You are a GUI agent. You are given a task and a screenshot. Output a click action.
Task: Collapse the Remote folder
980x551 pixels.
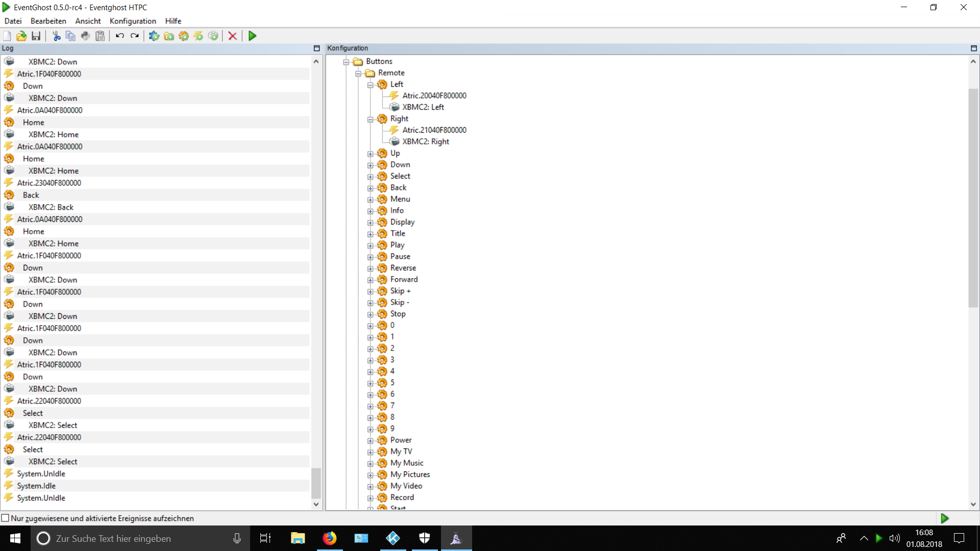(x=358, y=73)
